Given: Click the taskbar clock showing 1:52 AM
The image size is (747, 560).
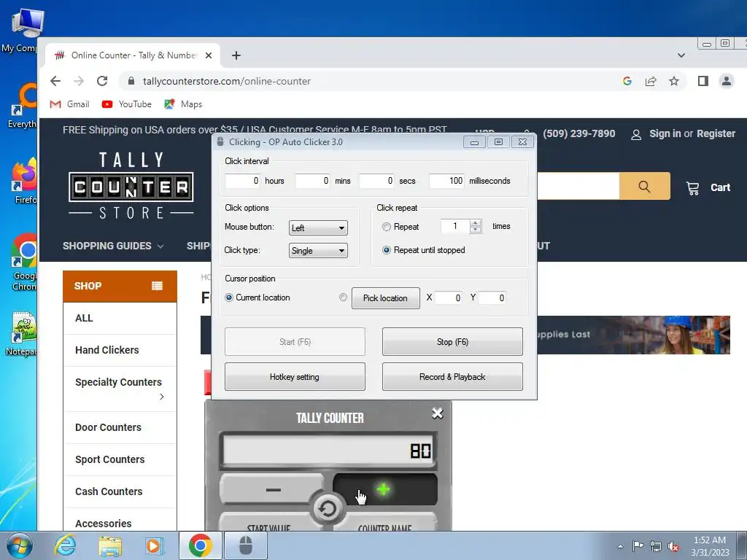Looking at the screenshot, I should [710, 546].
